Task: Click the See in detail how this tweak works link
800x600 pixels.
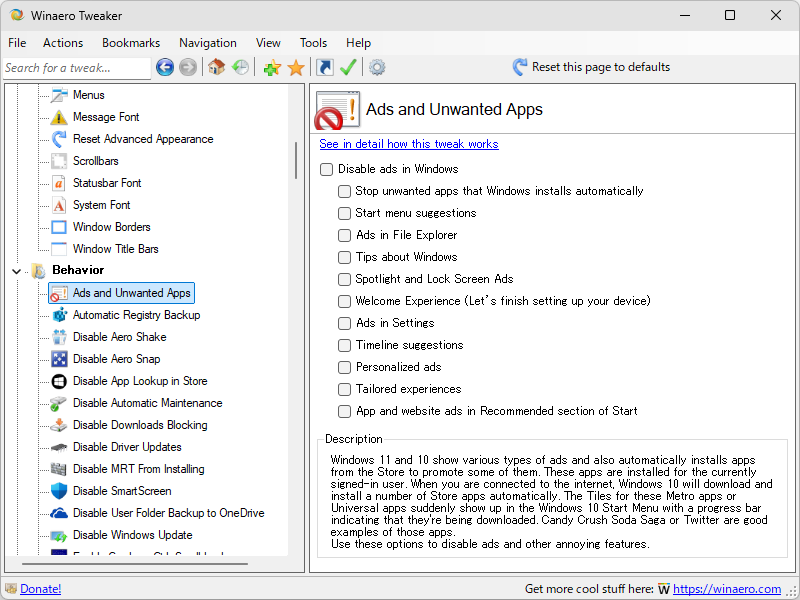Action: click(x=409, y=143)
